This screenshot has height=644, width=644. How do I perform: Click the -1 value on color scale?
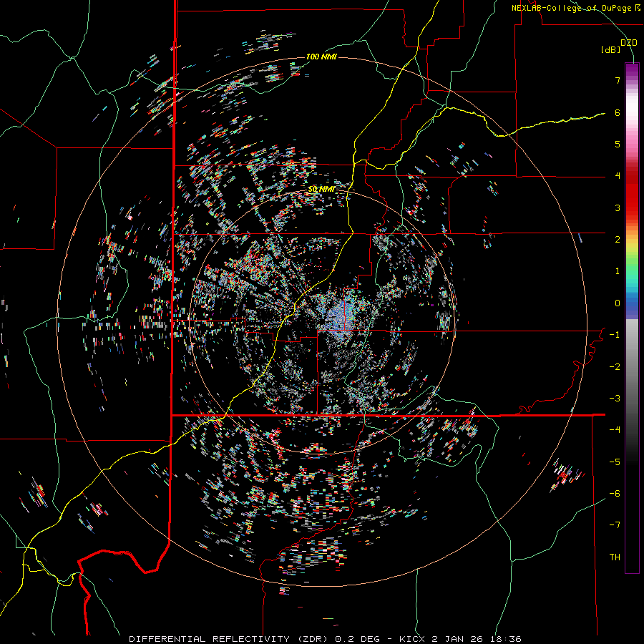pyautogui.click(x=615, y=335)
